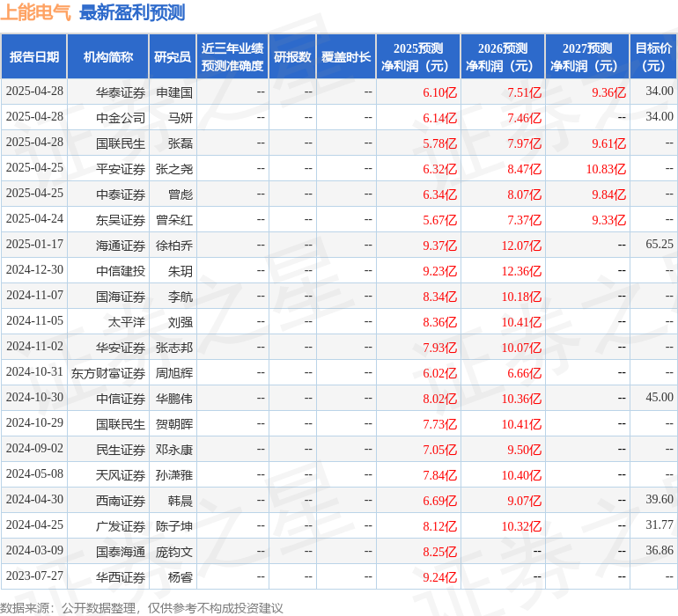Click the 研究员 column header
This screenshot has width=678, height=616.
click(x=172, y=57)
